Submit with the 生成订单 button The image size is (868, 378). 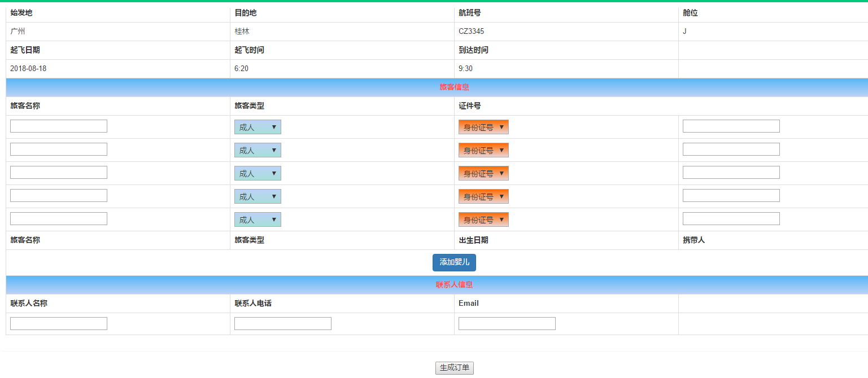pyautogui.click(x=455, y=368)
